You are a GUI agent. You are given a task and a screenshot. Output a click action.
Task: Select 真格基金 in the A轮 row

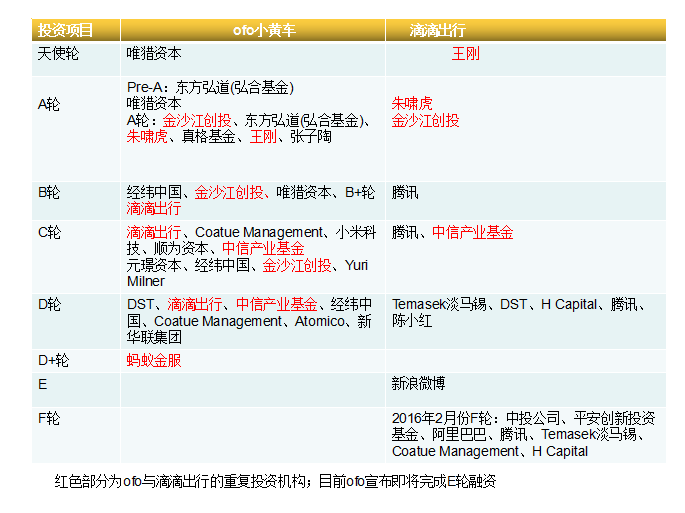click(x=208, y=137)
